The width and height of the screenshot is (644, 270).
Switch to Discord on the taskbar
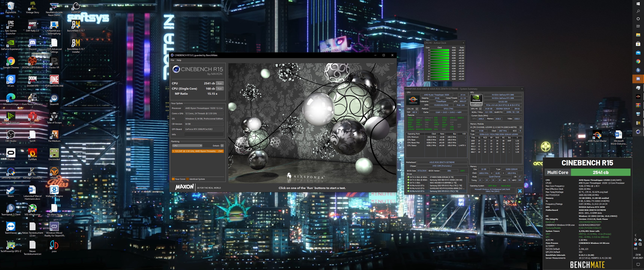[638, 79]
